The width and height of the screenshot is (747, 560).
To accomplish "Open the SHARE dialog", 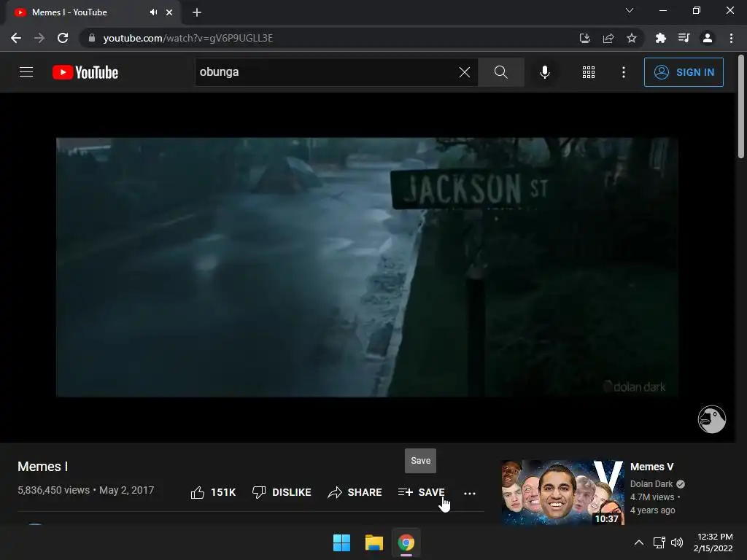I will [355, 492].
